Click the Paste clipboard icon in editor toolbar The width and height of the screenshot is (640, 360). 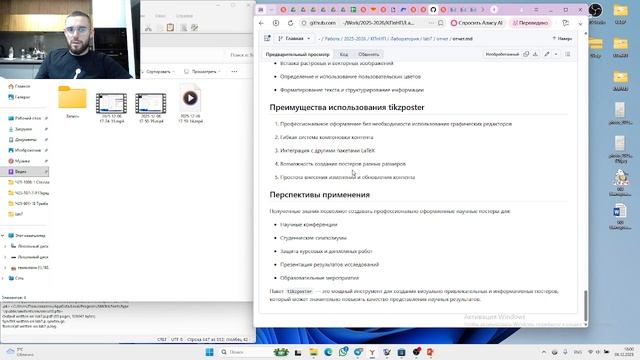[170, 27]
